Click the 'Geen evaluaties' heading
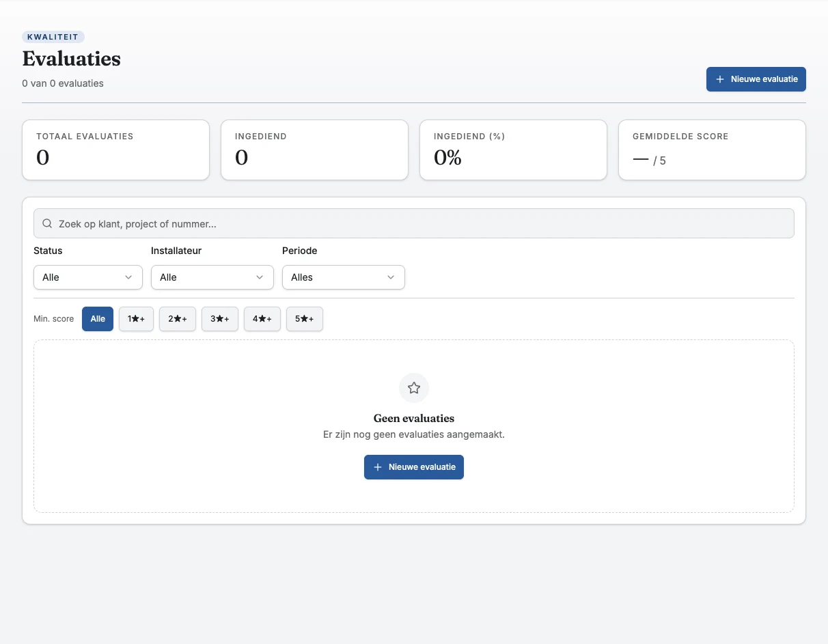Image resolution: width=828 pixels, height=644 pixels. (x=414, y=418)
